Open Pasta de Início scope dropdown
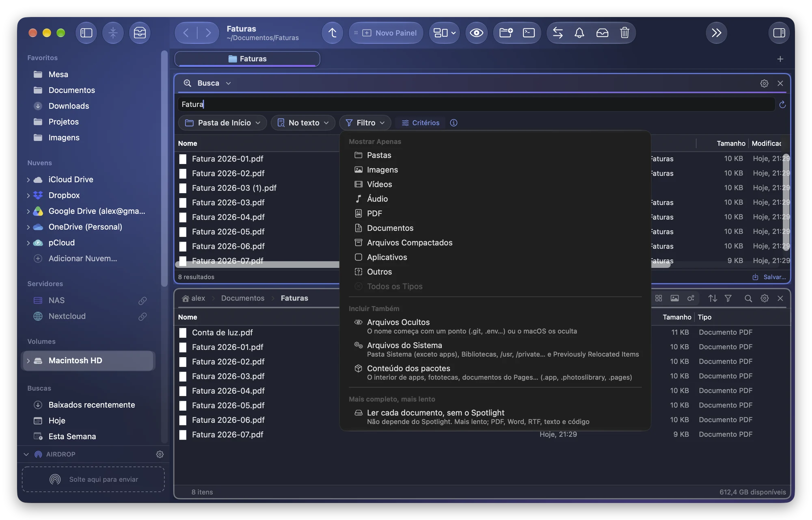812x520 pixels. pyautogui.click(x=222, y=123)
